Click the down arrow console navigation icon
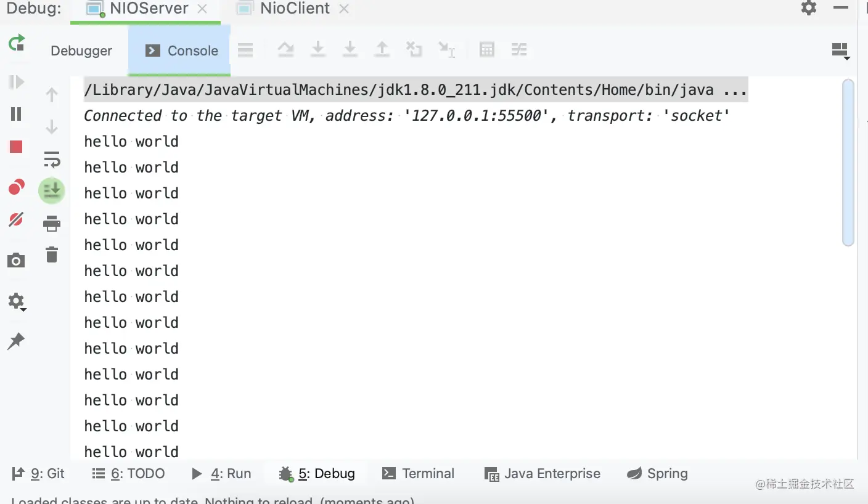The height and width of the screenshot is (504, 868). tap(52, 127)
